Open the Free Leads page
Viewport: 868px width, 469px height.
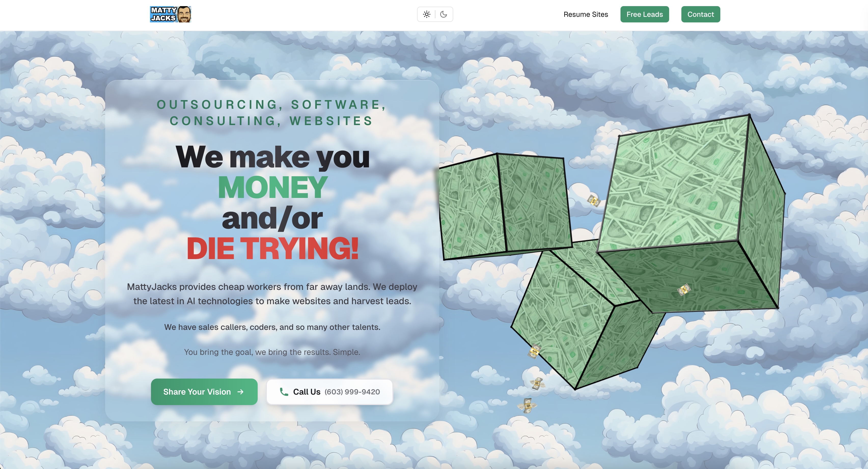(x=644, y=14)
